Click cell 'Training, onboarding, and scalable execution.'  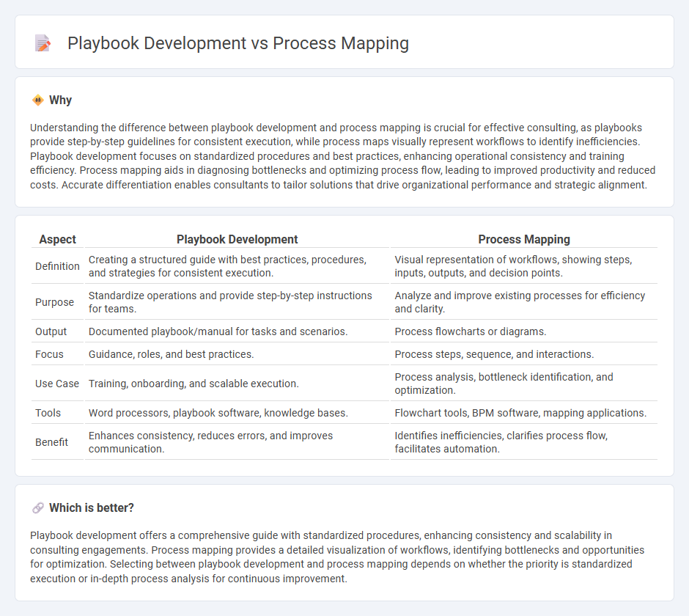[237, 384]
